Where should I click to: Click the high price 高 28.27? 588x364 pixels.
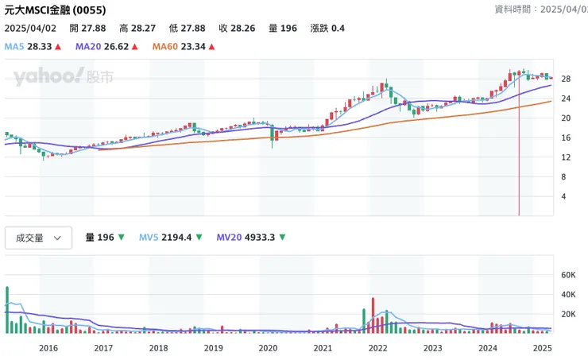(x=137, y=28)
